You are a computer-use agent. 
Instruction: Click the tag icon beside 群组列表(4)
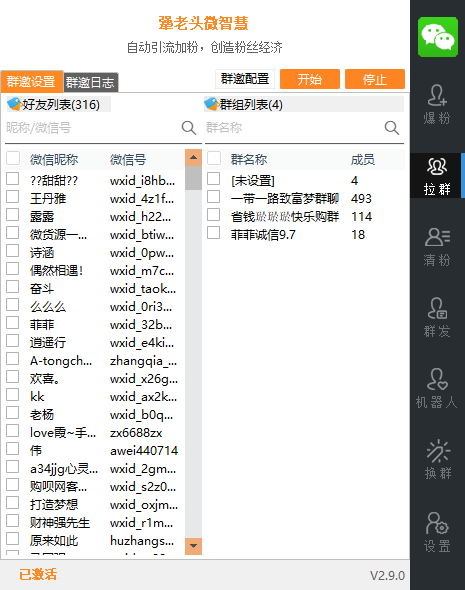[x=211, y=103]
